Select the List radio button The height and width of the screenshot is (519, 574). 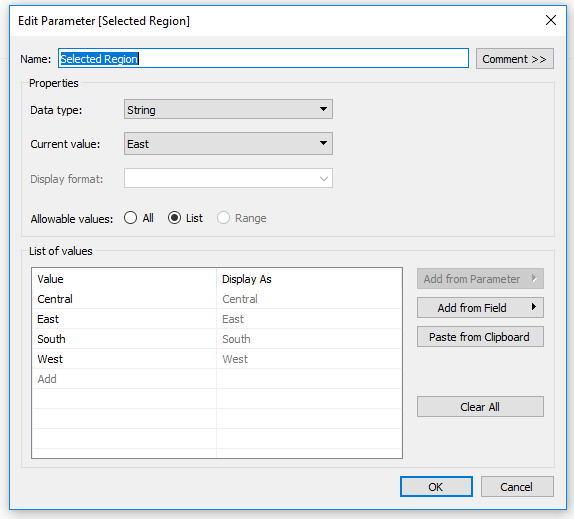pos(174,218)
